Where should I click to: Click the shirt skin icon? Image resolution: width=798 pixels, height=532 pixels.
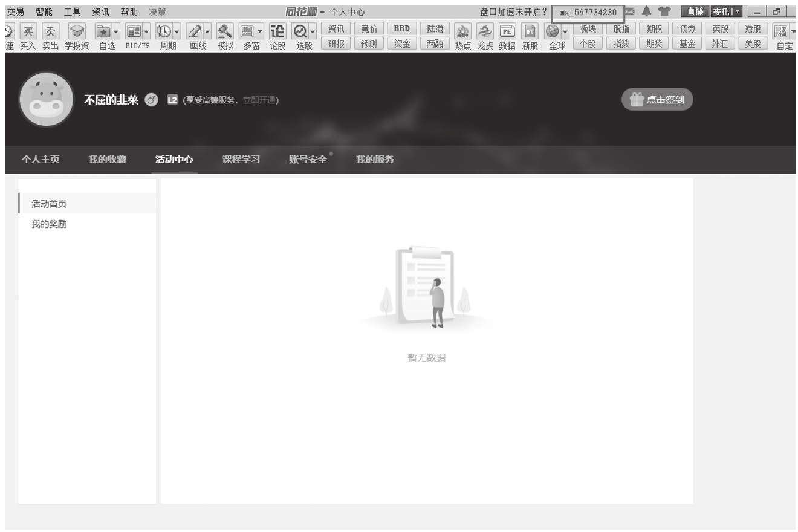664,11
